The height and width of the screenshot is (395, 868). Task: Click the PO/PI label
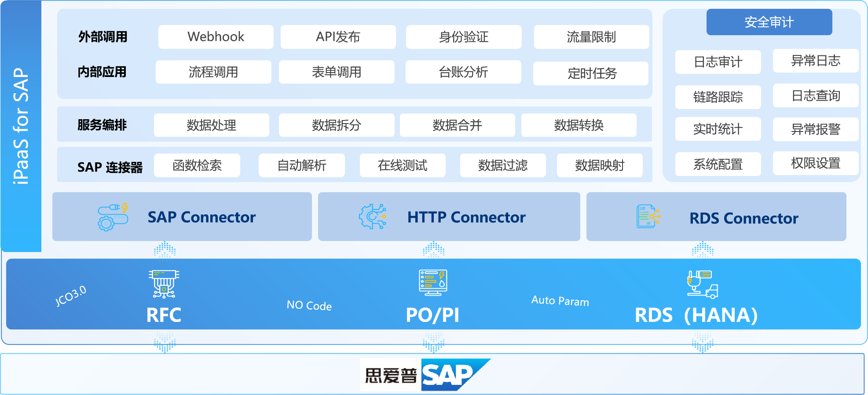click(x=432, y=315)
